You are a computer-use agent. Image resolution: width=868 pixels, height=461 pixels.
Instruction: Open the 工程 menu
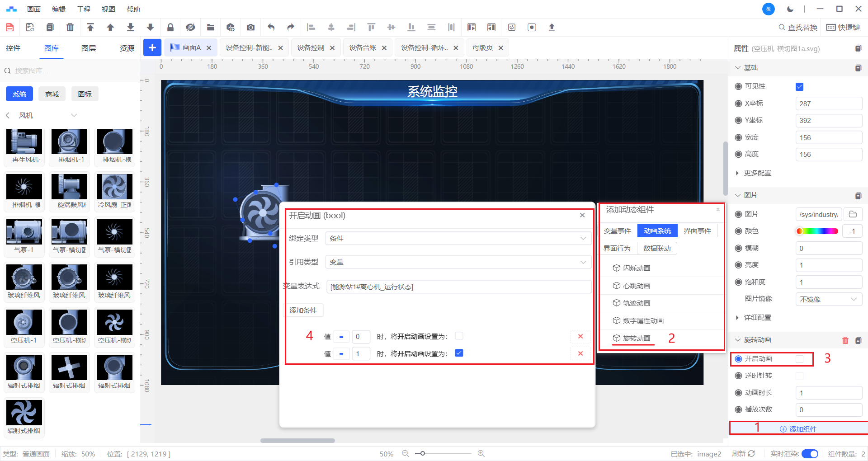click(84, 9)
